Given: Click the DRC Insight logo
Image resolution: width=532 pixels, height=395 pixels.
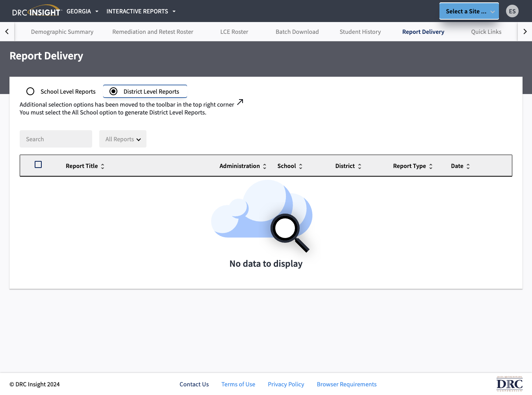Looking at the screenshot, I should click(37, 11).
